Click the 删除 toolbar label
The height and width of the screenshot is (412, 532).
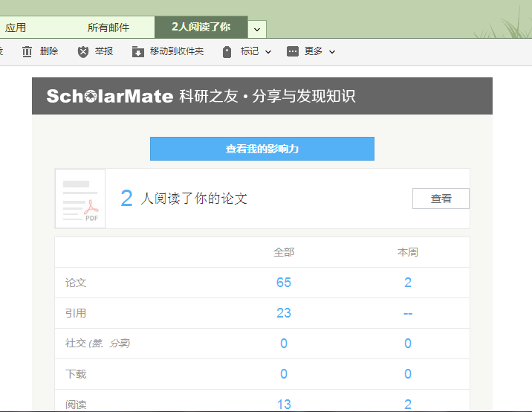pos(49,51)
